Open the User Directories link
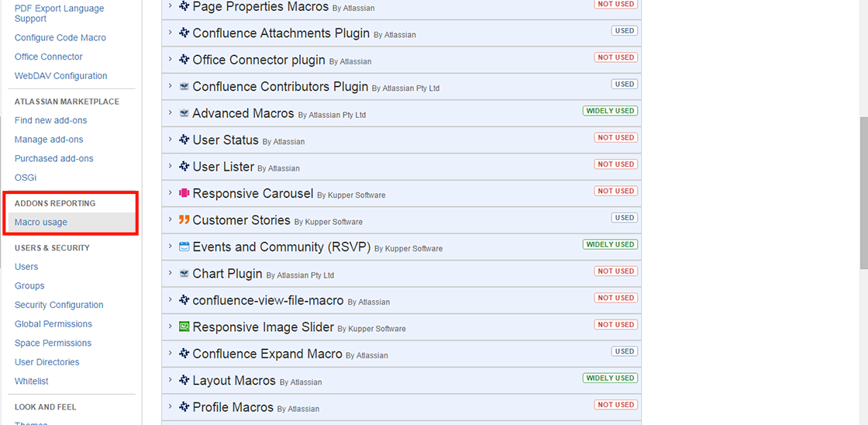The width and height of the screenshot is (868, 425). (x=47, y=362)
